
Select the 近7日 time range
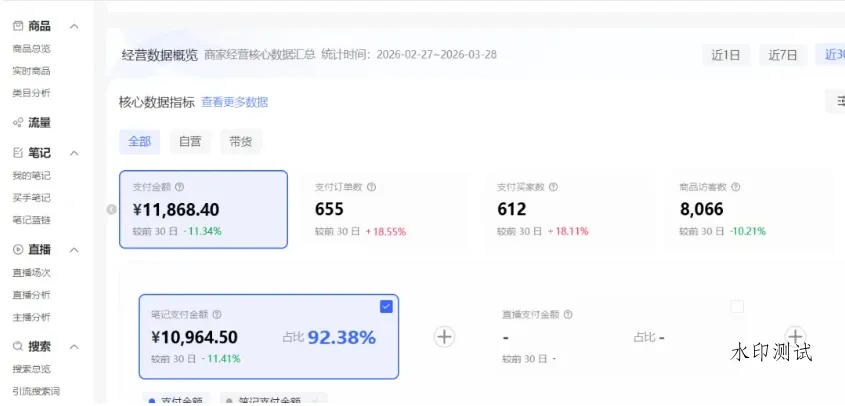[782, 55]
